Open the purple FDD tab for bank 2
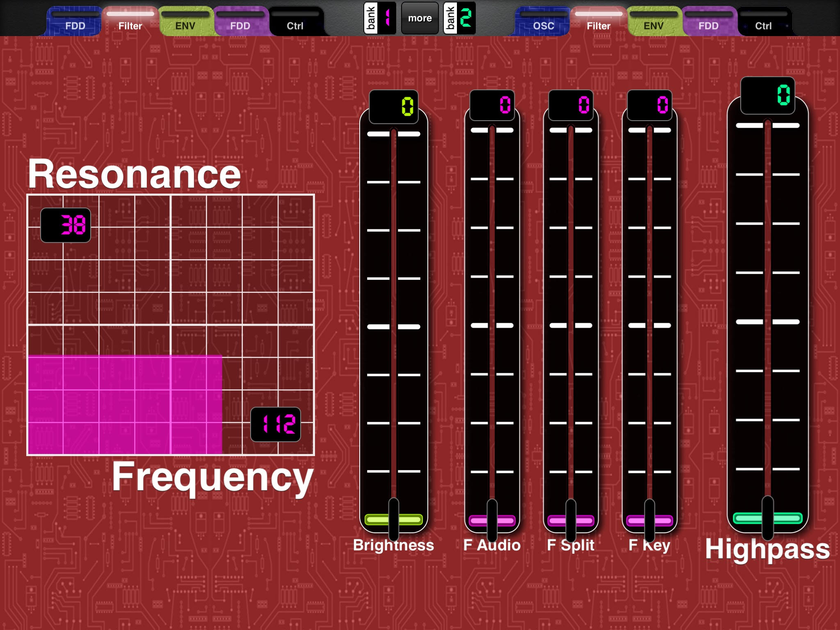 708,21
